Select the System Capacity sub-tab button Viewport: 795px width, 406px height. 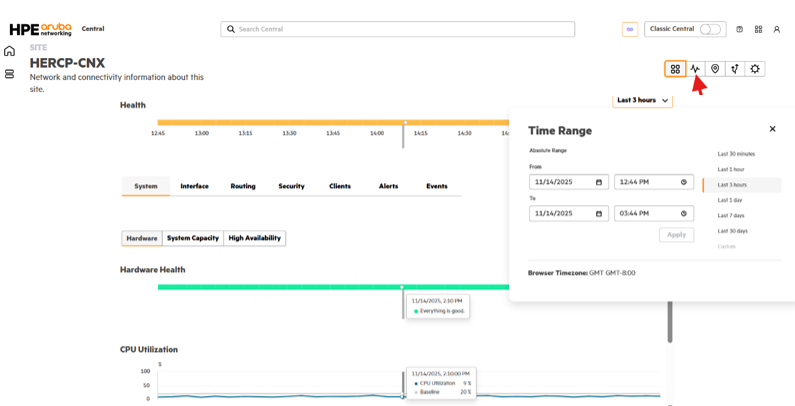193,238
